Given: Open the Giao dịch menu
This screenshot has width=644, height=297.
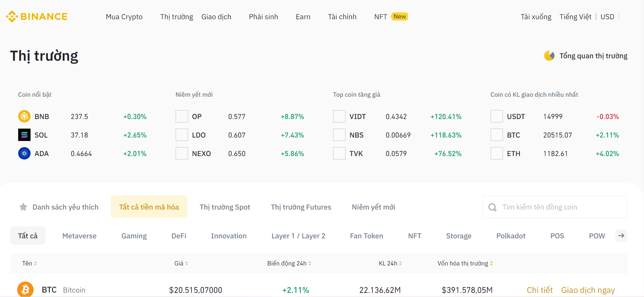Looking at the screenshot, I should click(216, 17).
